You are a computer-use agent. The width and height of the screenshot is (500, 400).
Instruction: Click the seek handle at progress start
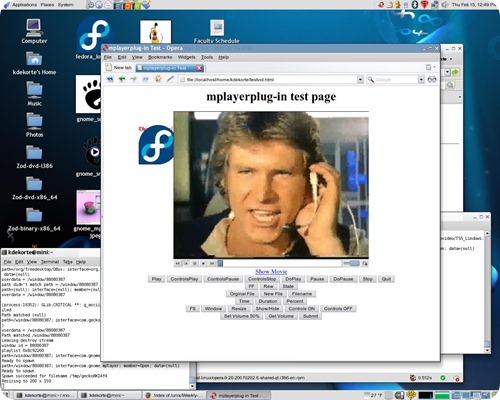(x=220, y=263)
